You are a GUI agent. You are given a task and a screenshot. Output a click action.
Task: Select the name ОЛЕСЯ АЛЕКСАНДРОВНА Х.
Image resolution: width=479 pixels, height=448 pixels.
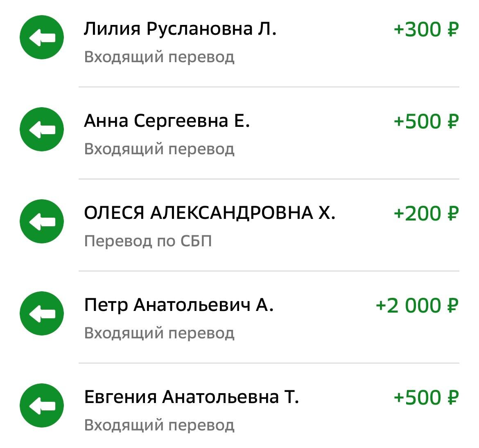coord(211,212)
